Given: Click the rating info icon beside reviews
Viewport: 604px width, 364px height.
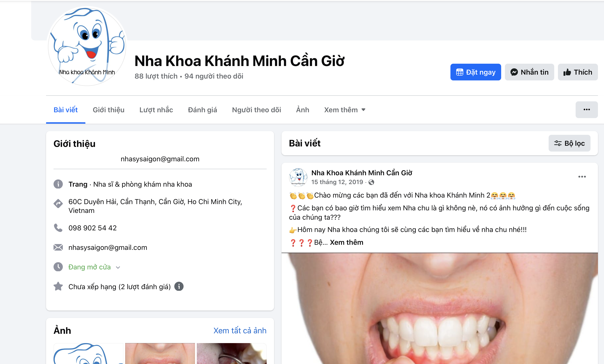Looking at the screenshot, I should (x=179, y=286).
